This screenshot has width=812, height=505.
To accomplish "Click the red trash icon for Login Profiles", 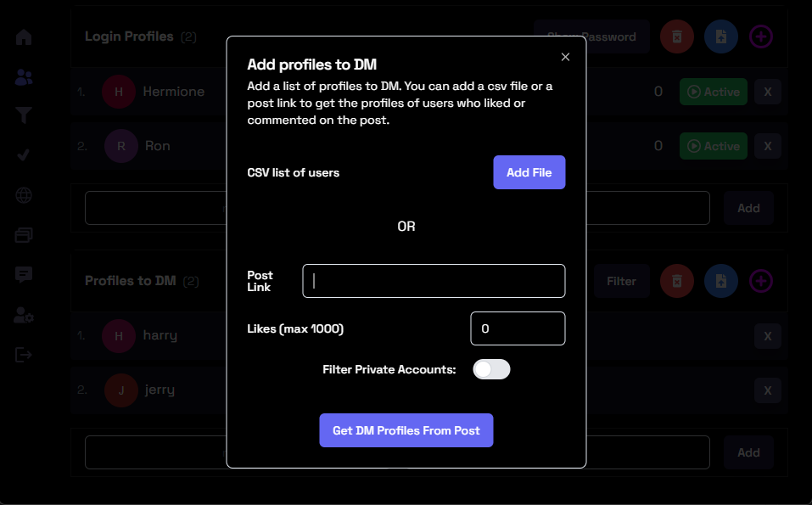I will click(x=676, y=36).
